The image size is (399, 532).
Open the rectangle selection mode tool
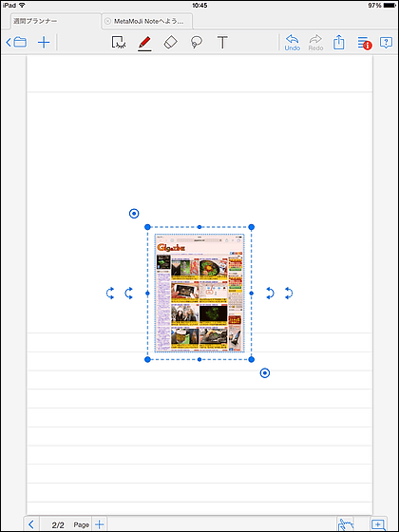pyautogui.click(x=119, y=43)
